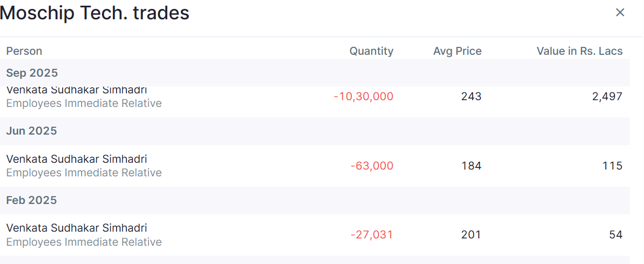This screenshot has width=644, height=264.
Task: Click the Person column header
Action: pos(24,51)
